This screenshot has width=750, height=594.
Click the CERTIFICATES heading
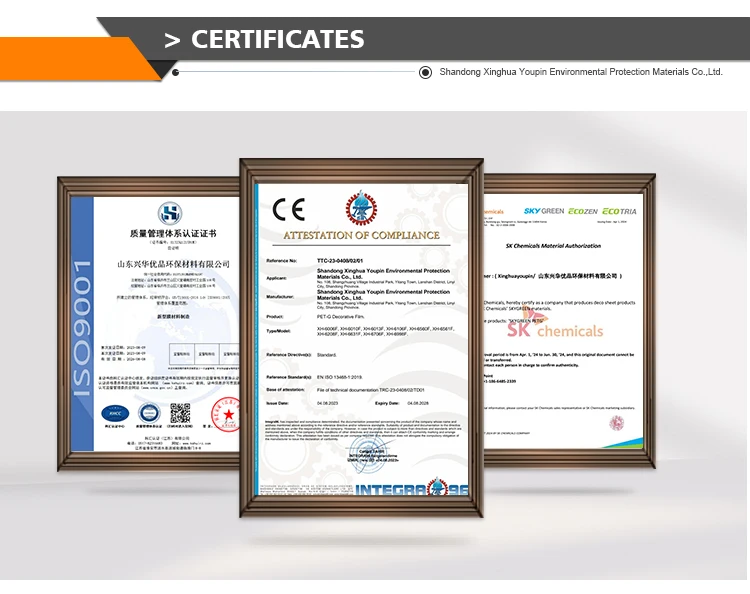pos(277,39)
